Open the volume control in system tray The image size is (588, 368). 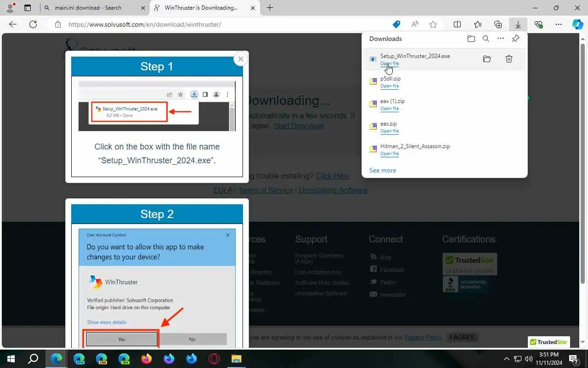pyautogui.click(x=529, y=359)
